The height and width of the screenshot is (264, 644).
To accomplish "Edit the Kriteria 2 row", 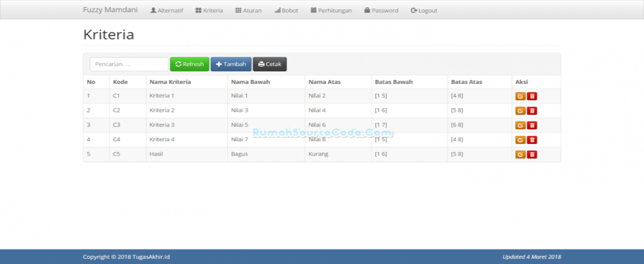I will (521, 111).
